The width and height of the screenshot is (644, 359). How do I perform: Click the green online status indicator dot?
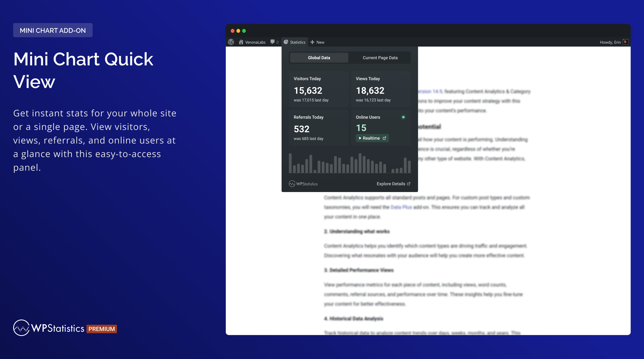click(403, 117)
